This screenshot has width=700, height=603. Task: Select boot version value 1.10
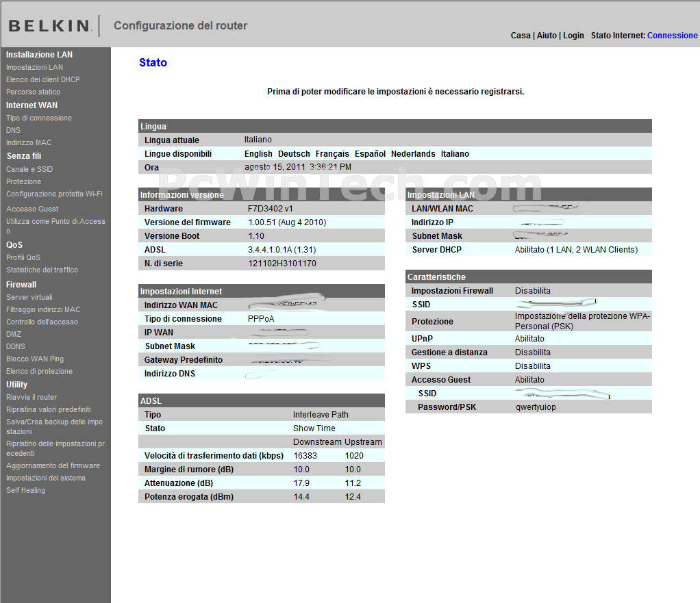coord(256,236)
